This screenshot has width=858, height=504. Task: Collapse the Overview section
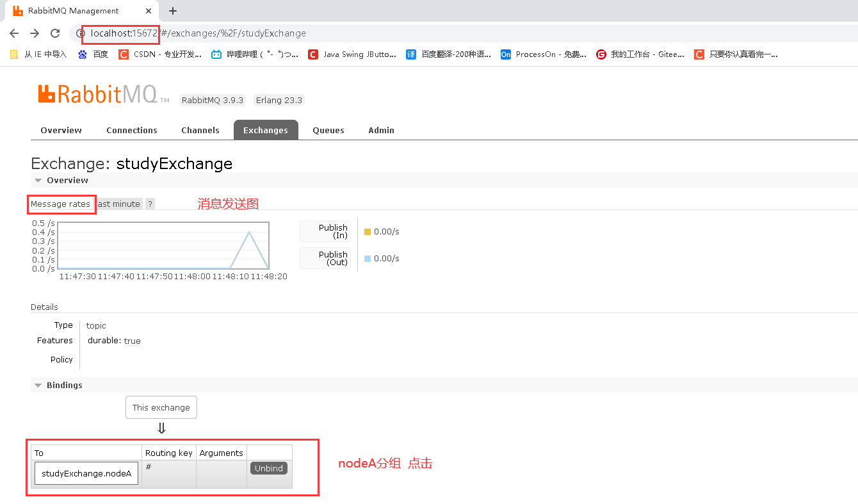(x=61, y=181)
